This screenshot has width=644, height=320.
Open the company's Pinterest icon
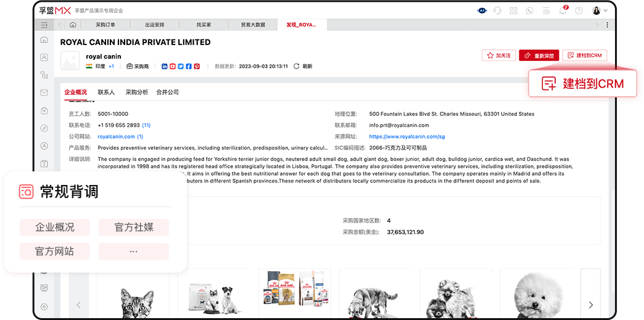click(x=197, y=66)
